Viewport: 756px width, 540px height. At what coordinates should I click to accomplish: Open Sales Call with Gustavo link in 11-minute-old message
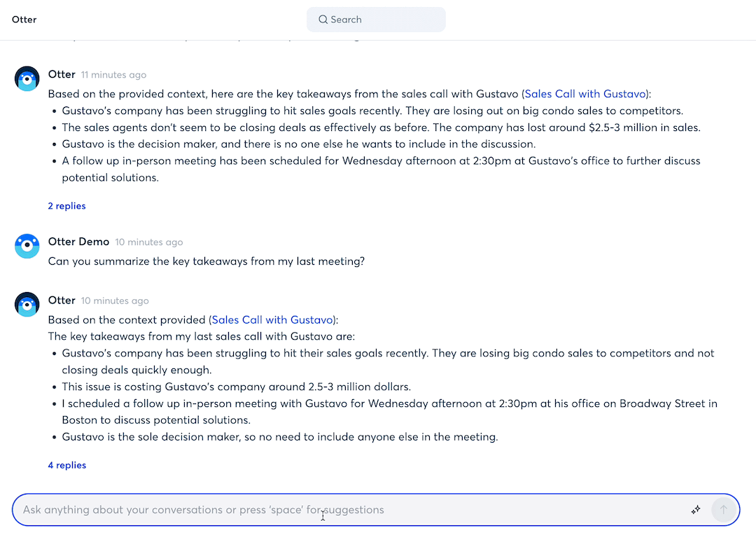(x=584, y=94)
